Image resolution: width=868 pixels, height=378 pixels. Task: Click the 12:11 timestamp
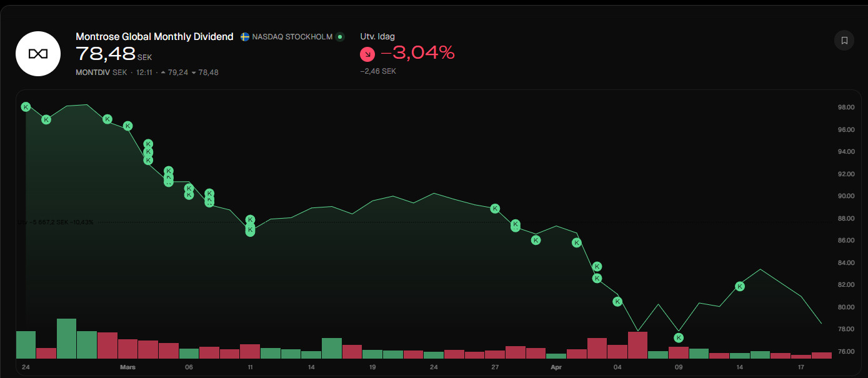click(144, 72)
